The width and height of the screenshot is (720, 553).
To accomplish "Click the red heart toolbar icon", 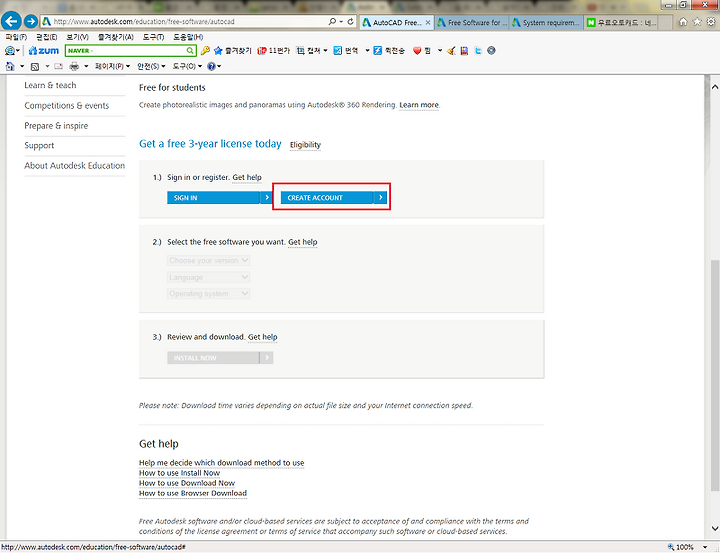I will point(417,51).
